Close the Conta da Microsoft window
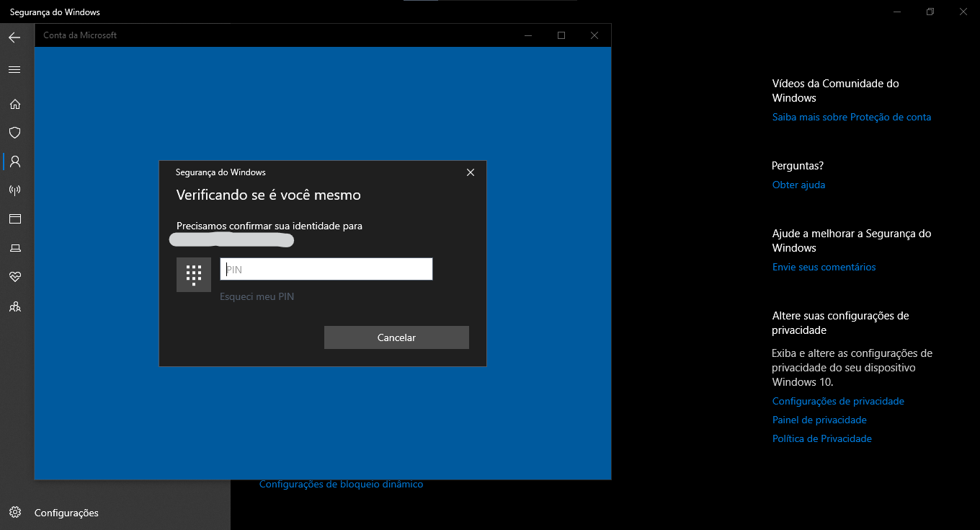Screen dimensions: 980x530 [594, 35]
